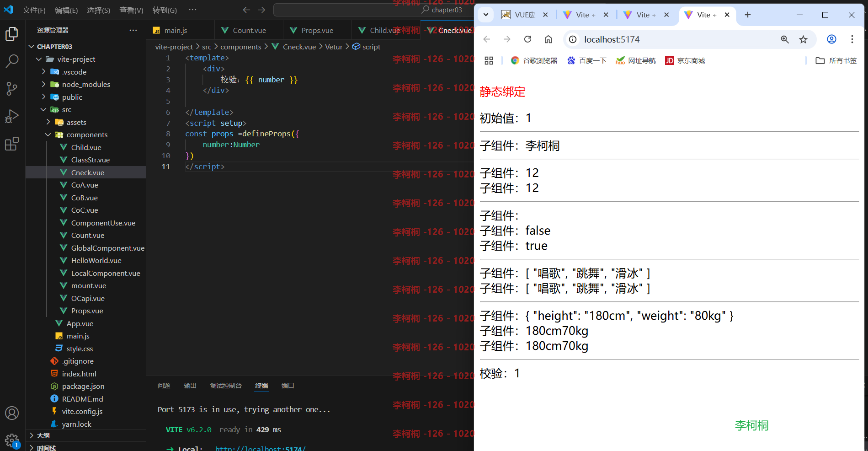Switch to the Count.vue editor tab
The image size is (868, 451).
(249, 30)
